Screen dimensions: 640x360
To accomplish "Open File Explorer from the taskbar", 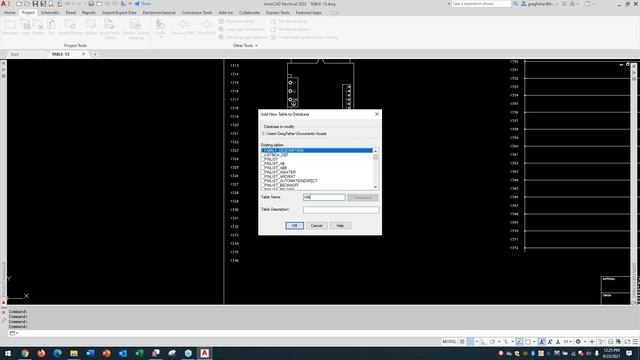I will [x=74, y=353].
